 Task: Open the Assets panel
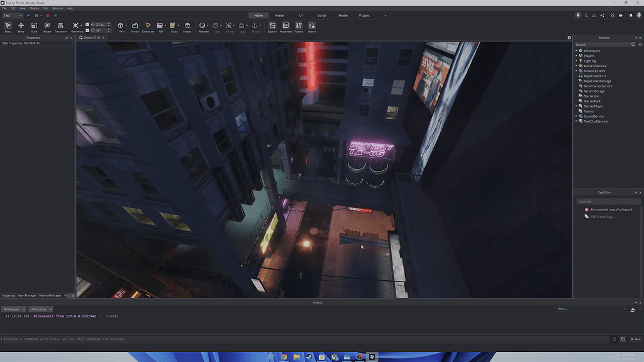312,27
